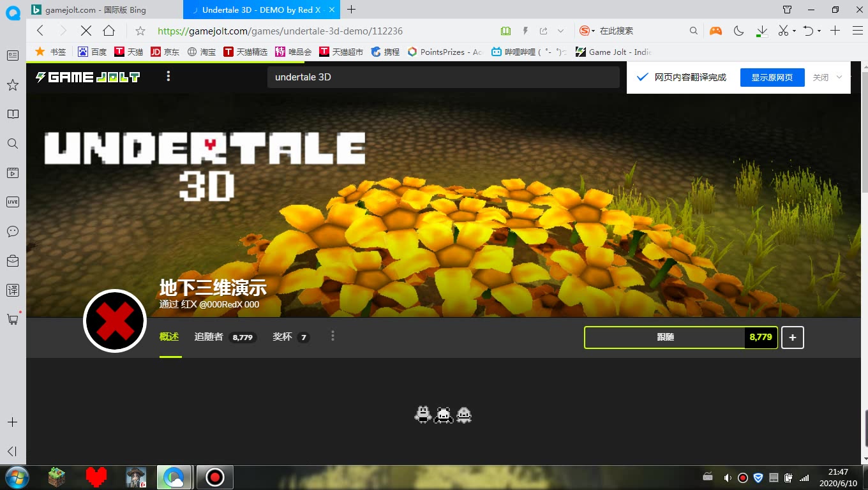The image size is (868, 490).
Task: Open the search sidebar icon
Action: (x=13, y=144)
